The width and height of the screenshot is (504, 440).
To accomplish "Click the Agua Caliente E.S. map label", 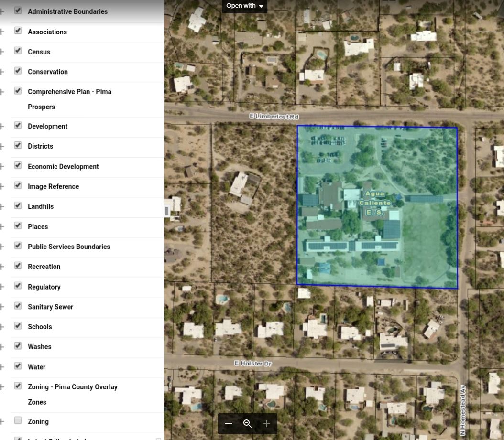I will click(374, 203).
